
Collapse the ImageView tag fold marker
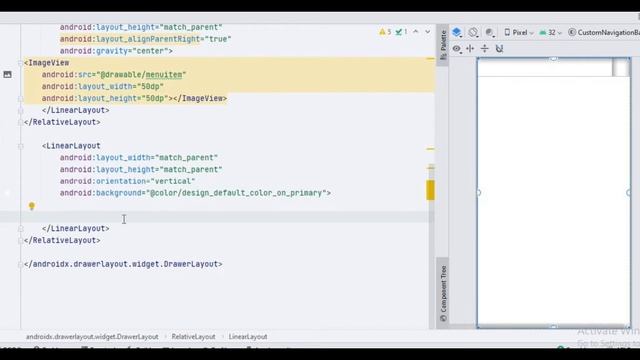click(x=20, y=63)
